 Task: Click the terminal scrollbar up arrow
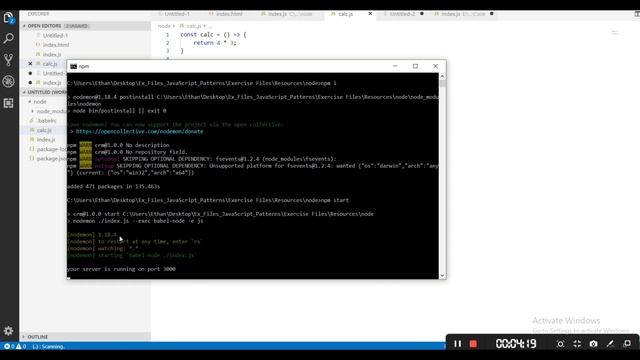pos(442,76)
